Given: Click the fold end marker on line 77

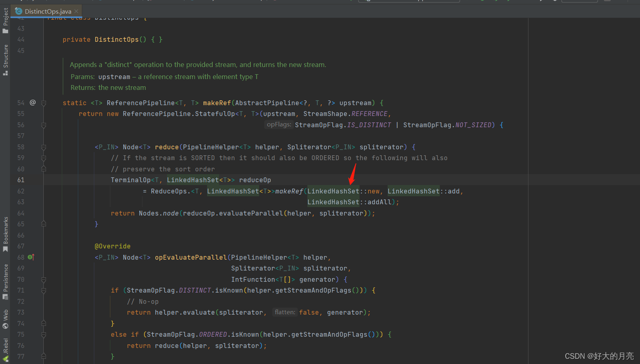Looking at the screenshot, I should click(44, 356).
